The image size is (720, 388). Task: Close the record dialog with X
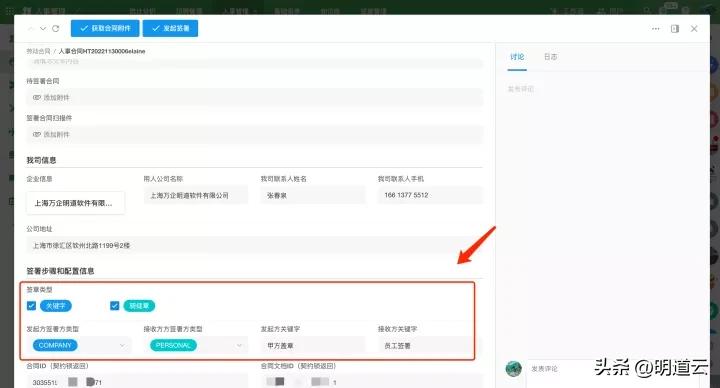pos(694,28)
